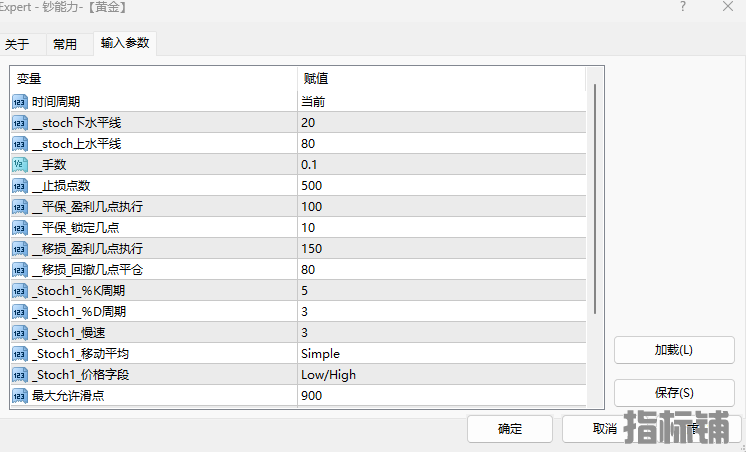Click the _Stoch1_价格字段 variable name
The width and height of the screenshot is (746, 452).
(80, 375)
